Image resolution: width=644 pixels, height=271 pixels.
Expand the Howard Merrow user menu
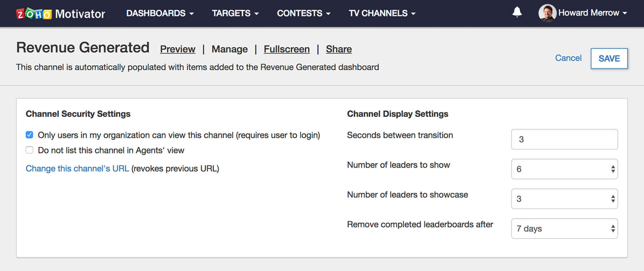tap(593, 13)
